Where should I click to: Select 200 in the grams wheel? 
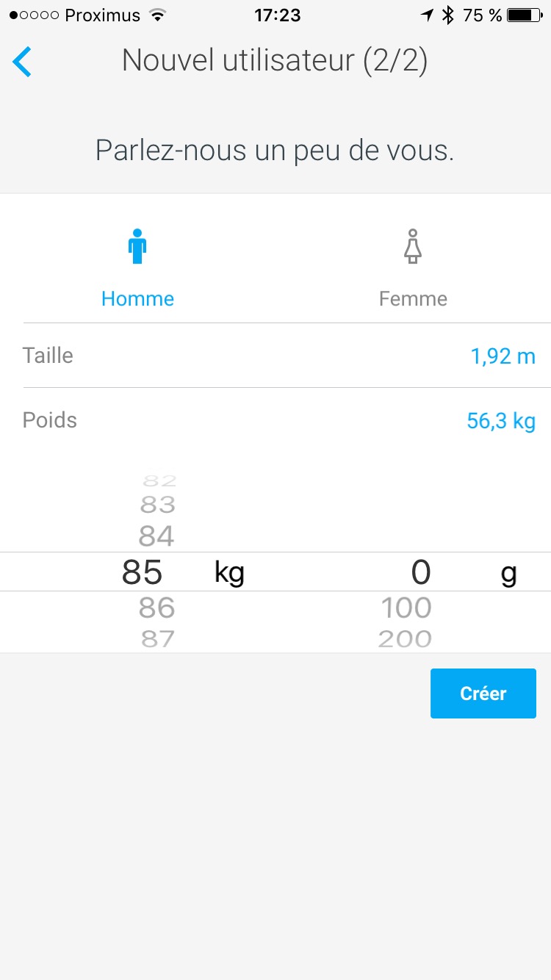[x=405, y=638]
